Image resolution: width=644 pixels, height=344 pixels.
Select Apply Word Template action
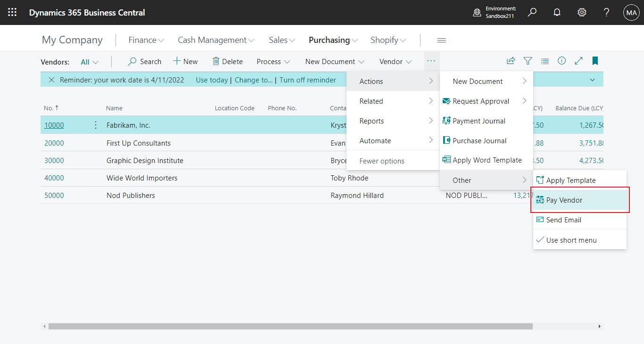[x=486, y=160]
